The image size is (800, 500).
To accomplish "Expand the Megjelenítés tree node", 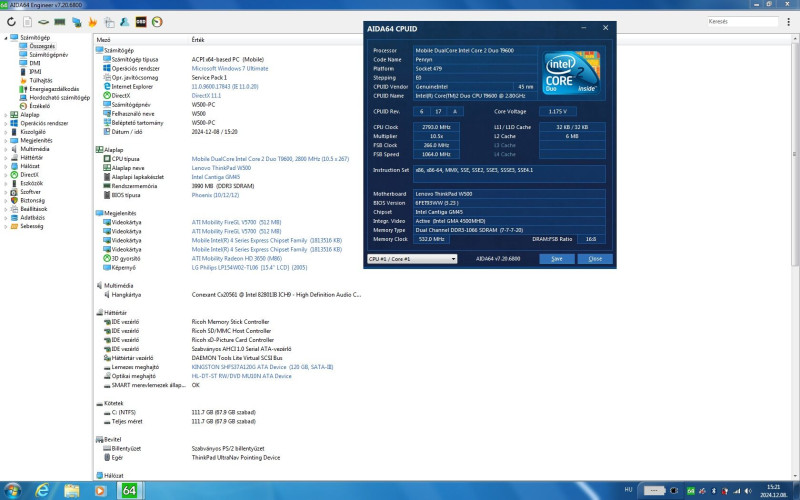I will tap(6, 140).
